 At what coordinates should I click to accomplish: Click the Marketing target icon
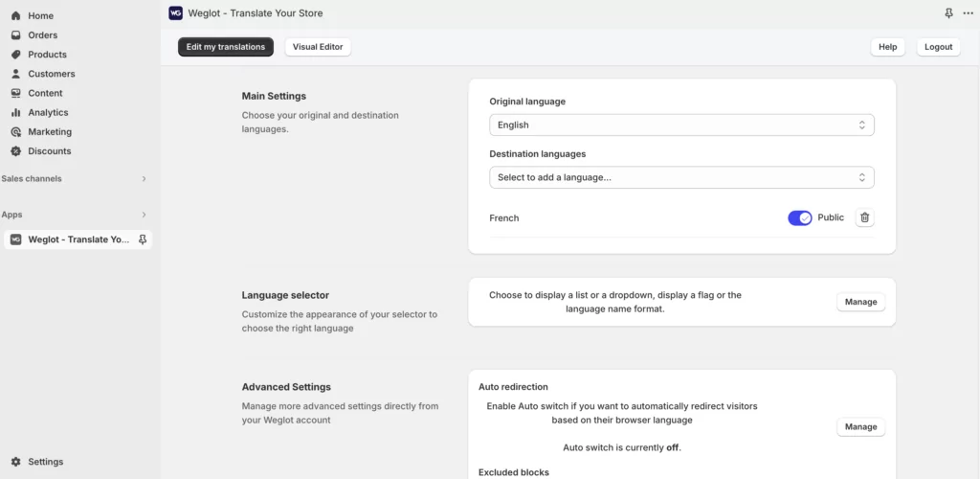pos(15,132)
